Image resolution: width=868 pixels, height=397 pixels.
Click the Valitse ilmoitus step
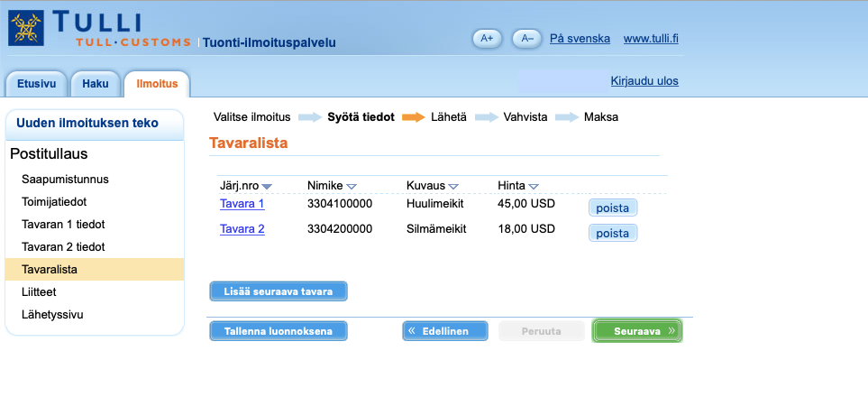251,117
